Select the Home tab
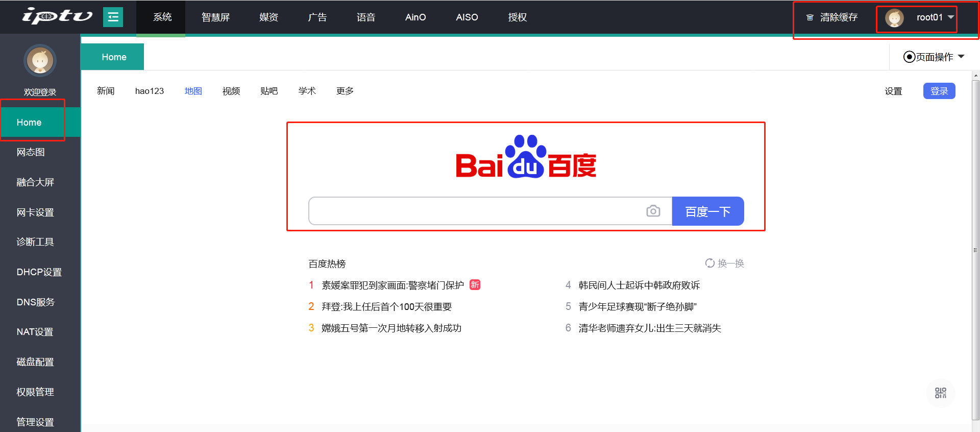 [113, 57]
